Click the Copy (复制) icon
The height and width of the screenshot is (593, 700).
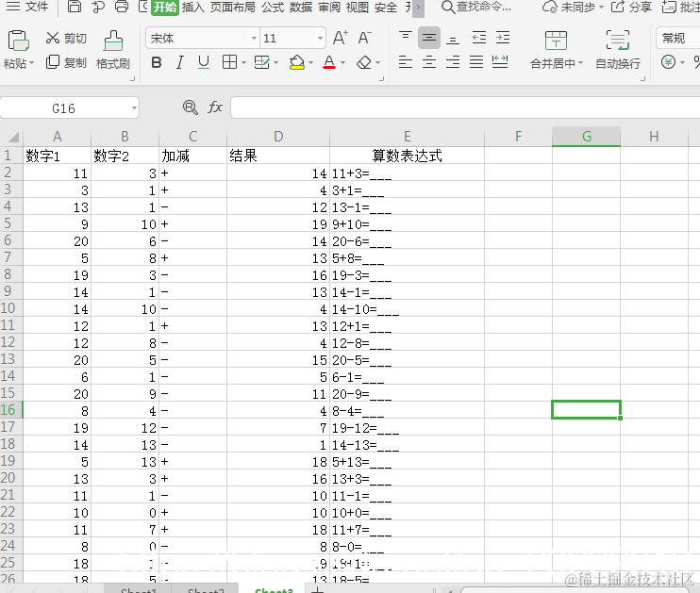tap(52, 62)
